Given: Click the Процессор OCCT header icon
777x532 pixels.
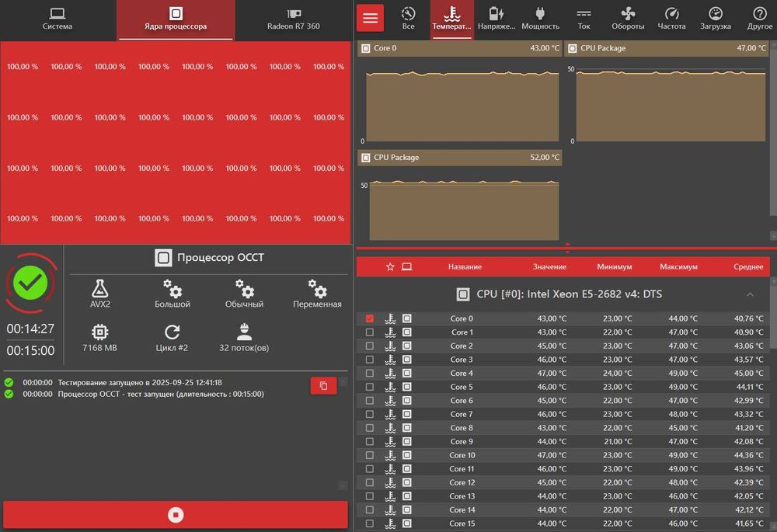Looking at the screenshot, I should [x=163, y=258].
